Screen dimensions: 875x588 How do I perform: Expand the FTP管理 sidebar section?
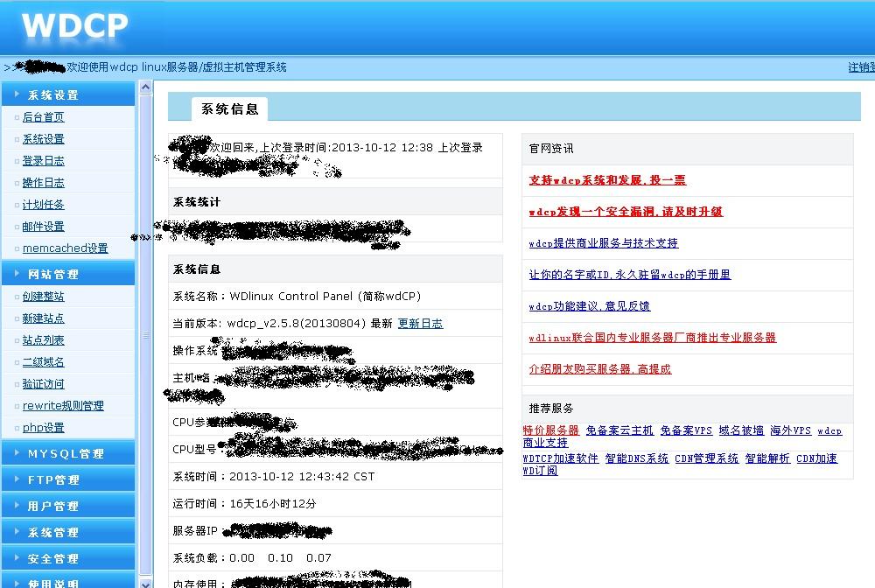click(x=68, y=479)
